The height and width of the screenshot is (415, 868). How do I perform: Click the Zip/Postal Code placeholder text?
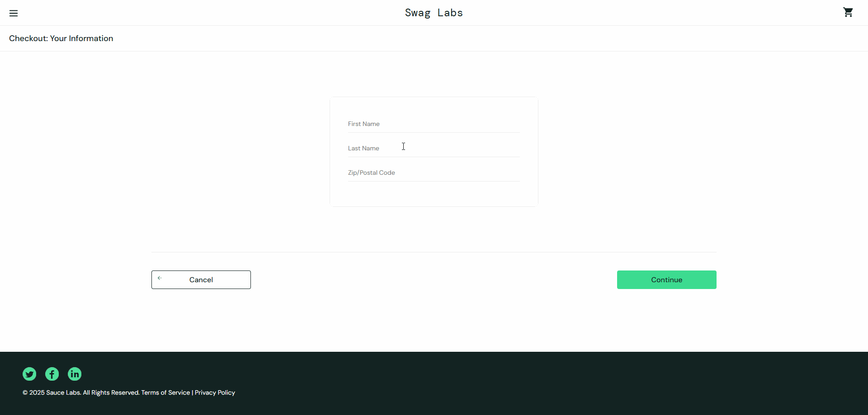(372, 173)
